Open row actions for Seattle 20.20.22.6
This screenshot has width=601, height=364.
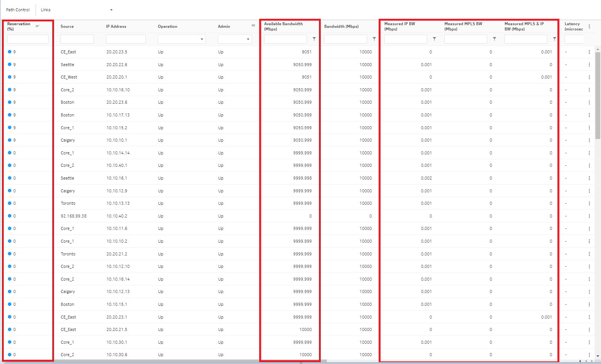589,65
